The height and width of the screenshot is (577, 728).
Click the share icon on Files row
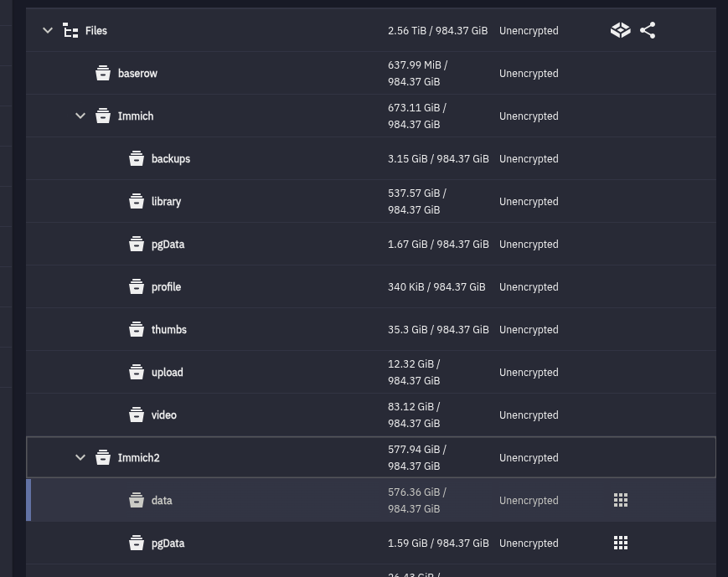(648, 31)
